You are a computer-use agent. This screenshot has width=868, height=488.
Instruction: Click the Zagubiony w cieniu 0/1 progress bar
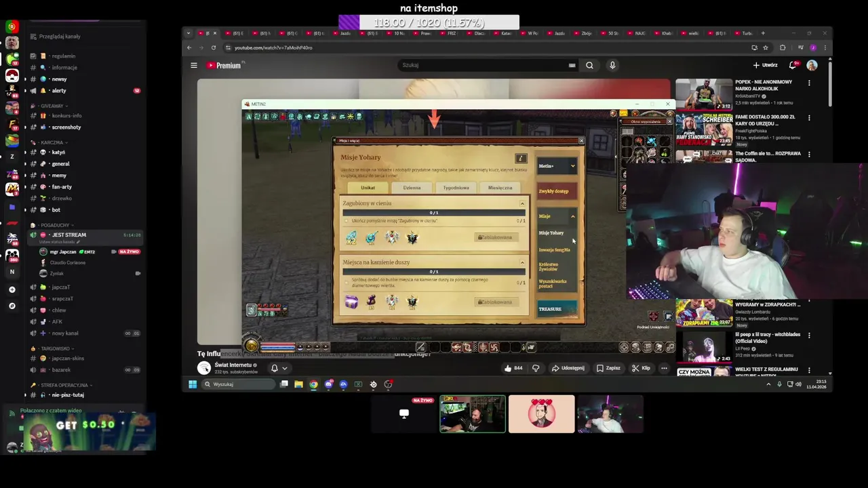(x=434, y=213)
